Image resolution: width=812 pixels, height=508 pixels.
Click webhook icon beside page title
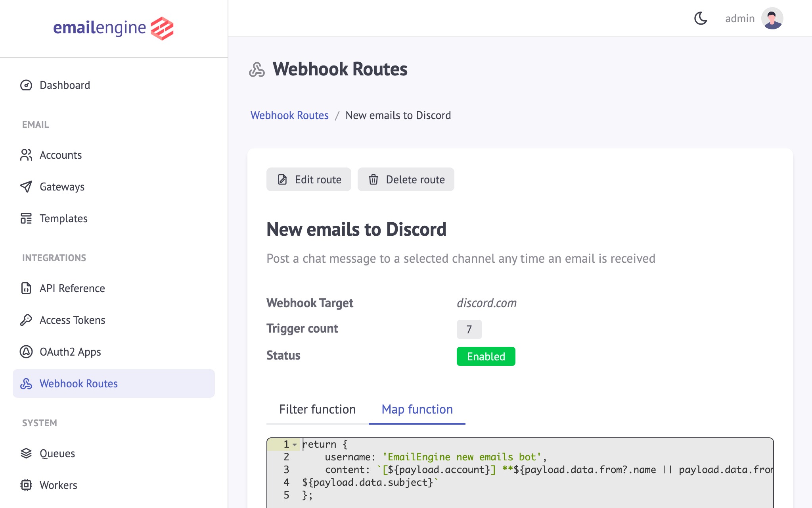coord(257,69)
